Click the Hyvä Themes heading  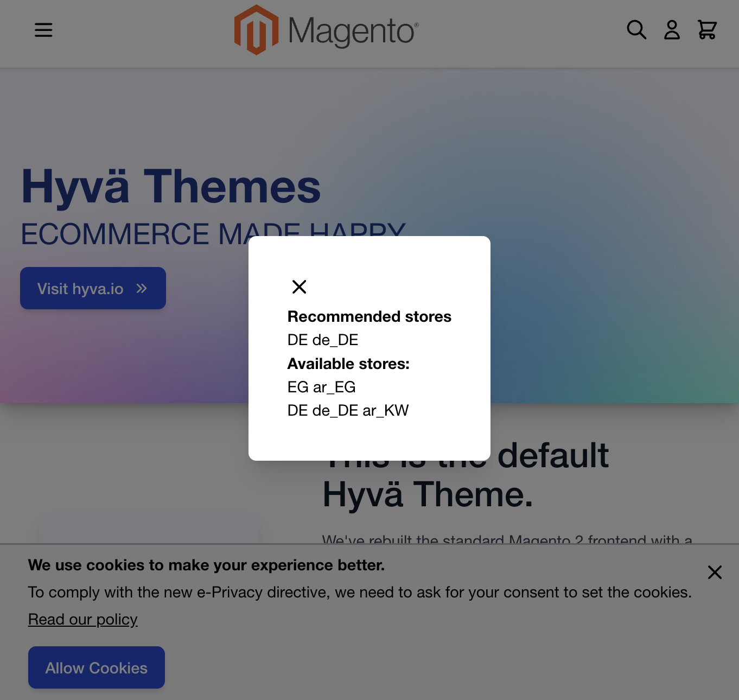tap(170, 186)
